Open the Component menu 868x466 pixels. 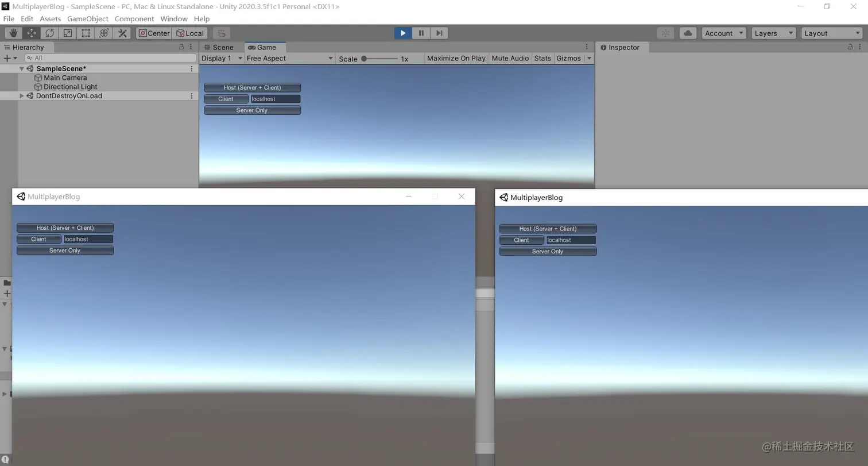click(134, 18)
